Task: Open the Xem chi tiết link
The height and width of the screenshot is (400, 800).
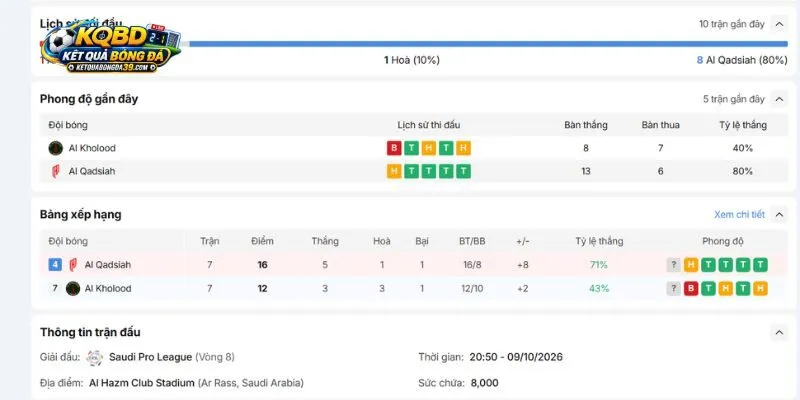Action: click(x=739, y=215)
